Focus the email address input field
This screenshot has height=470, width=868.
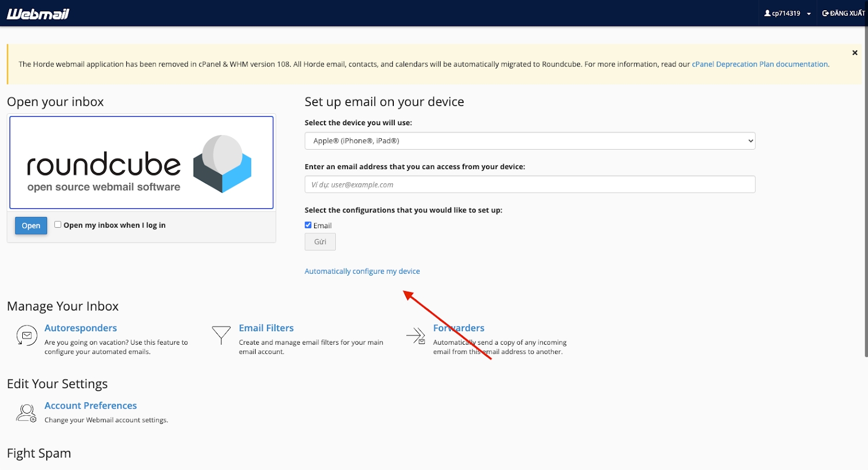tap(529, 184)
